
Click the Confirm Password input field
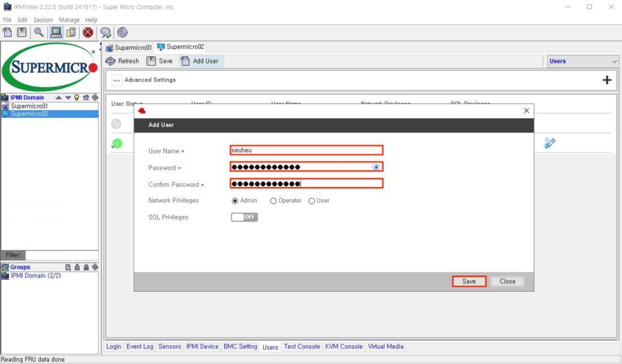306,183
